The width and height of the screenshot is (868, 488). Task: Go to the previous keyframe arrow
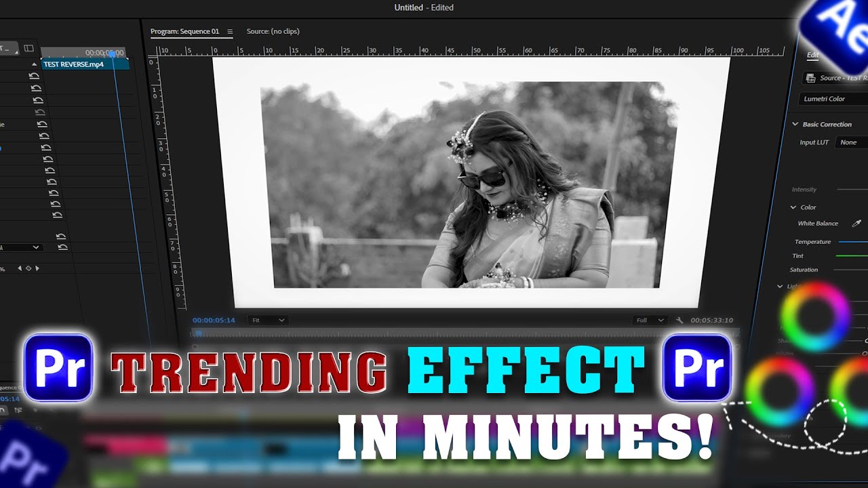coord(20,268)
